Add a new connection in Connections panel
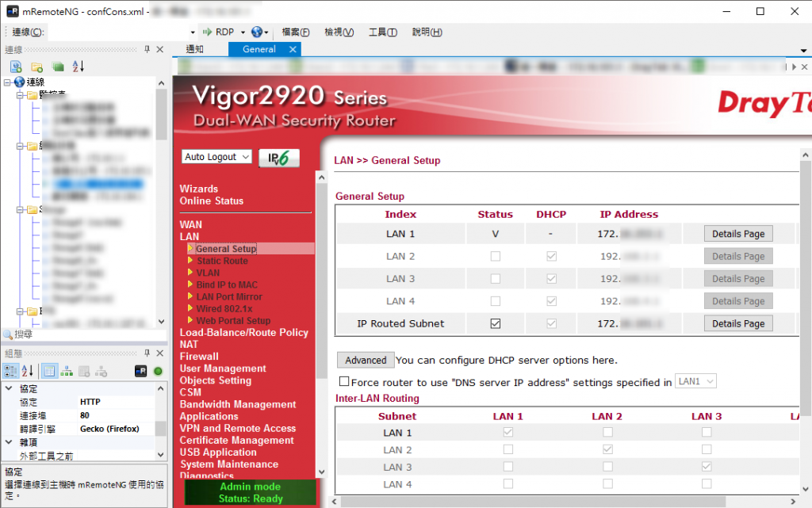812x508 pixels. pos(16,67)
